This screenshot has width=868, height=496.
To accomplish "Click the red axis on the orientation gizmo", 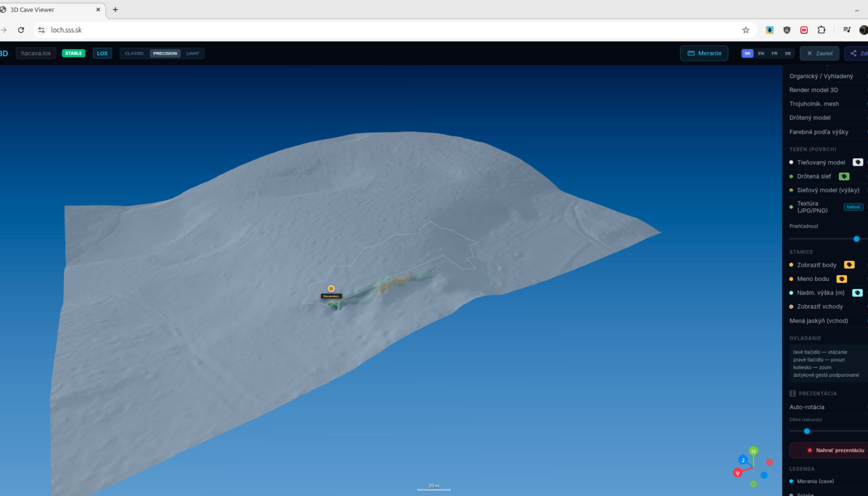I will coord(737,472).
